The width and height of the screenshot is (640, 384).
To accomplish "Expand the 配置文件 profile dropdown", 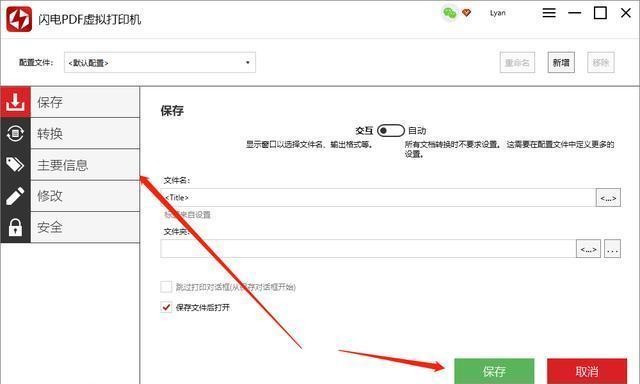I will pyautogui.click(x=160, y=62).
